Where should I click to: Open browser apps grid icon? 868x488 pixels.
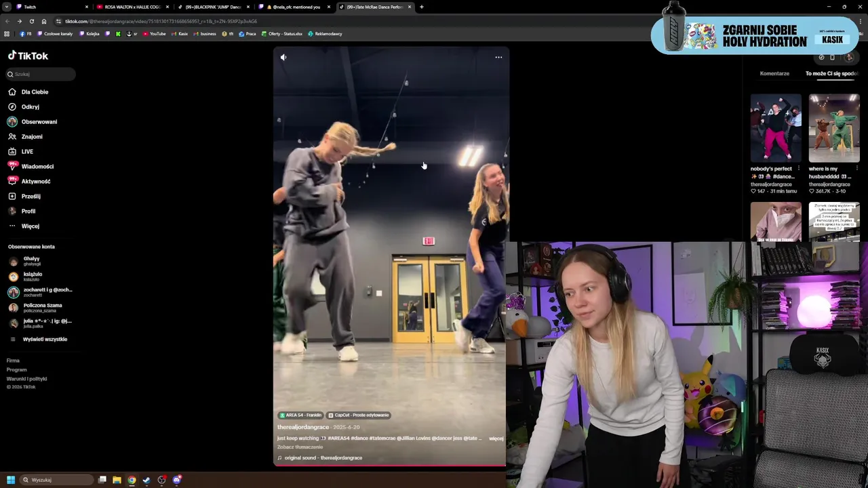(7, 34)
